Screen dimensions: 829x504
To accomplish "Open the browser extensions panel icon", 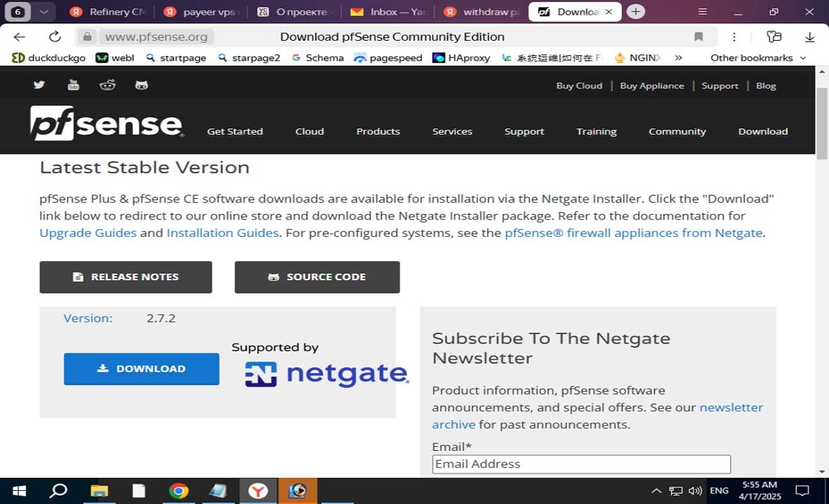I will (774, 37).
